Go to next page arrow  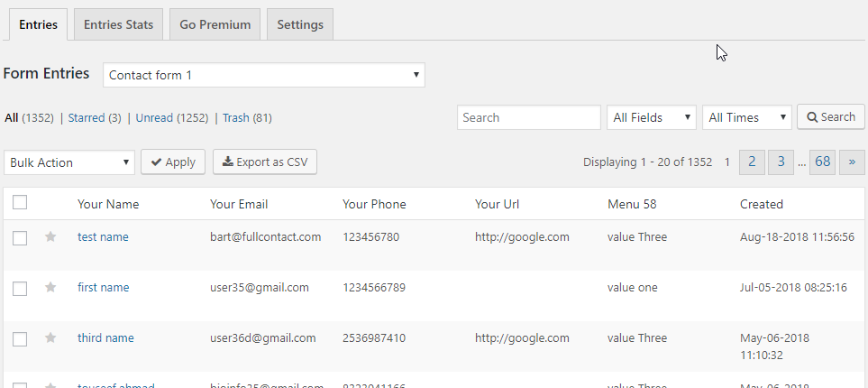852,162
